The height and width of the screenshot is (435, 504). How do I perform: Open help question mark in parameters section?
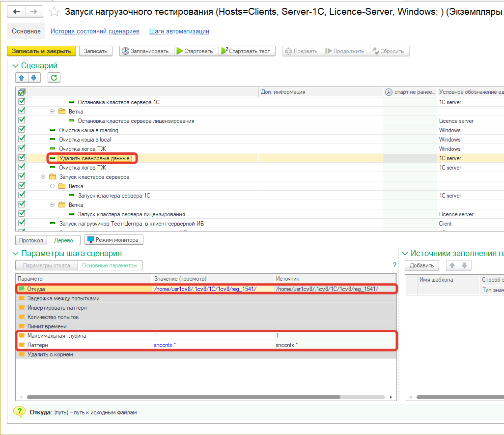click(394, 265)
